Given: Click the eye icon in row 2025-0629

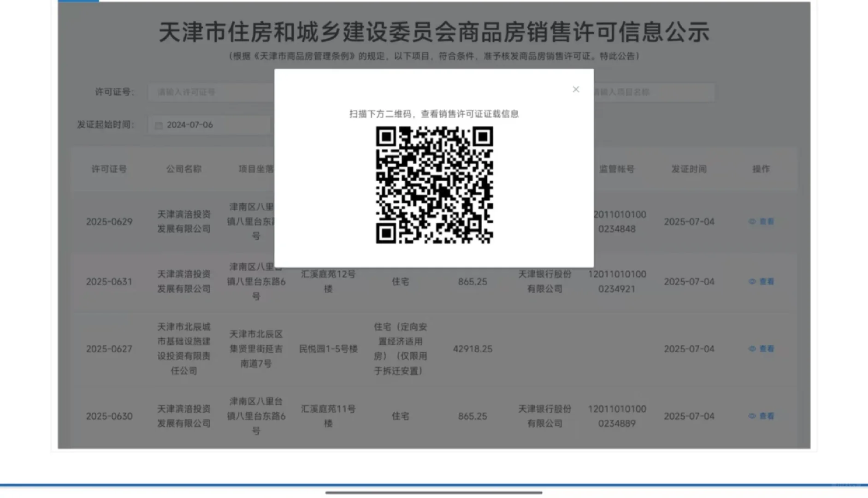Looking at the screenshot, I should [x=752, y=222].
